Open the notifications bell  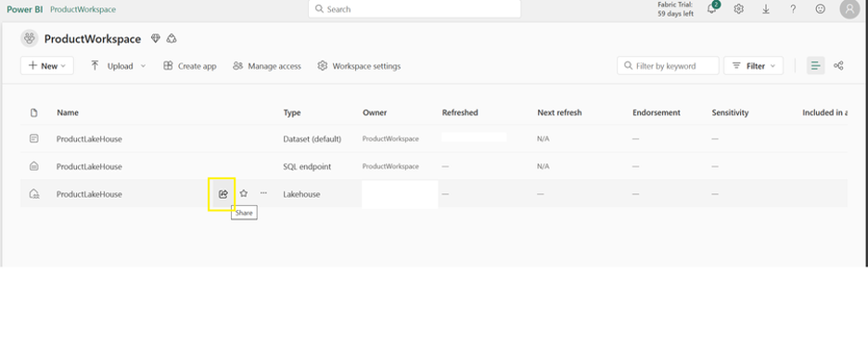[x=712, y=9]
